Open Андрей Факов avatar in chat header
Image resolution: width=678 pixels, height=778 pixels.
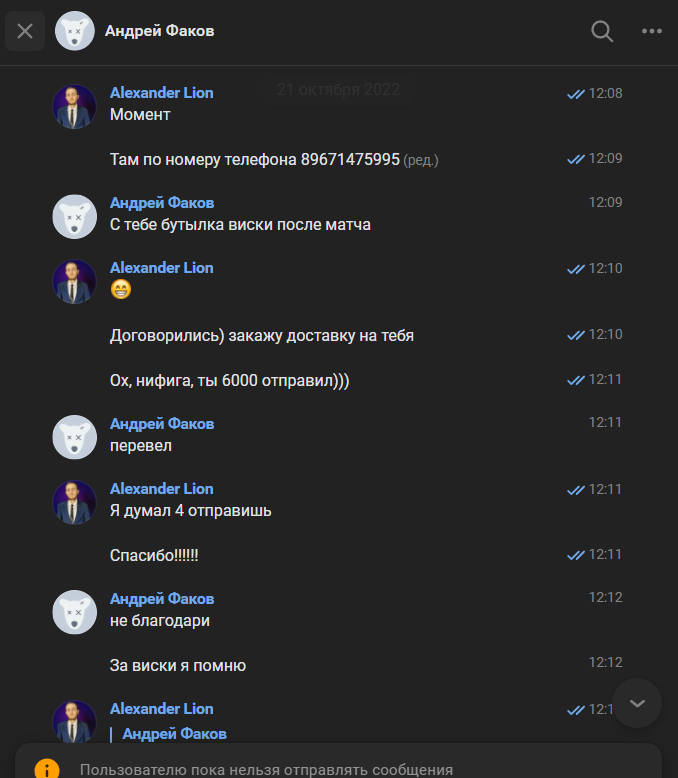[74, 31]
